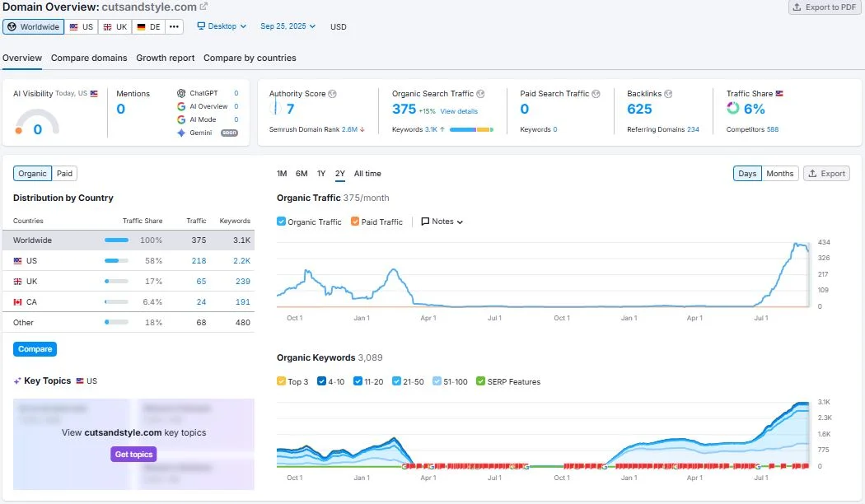Uncheck the Organic Traffic checkbox
This screenshot has width=865, height=504.
coord(282,222)
